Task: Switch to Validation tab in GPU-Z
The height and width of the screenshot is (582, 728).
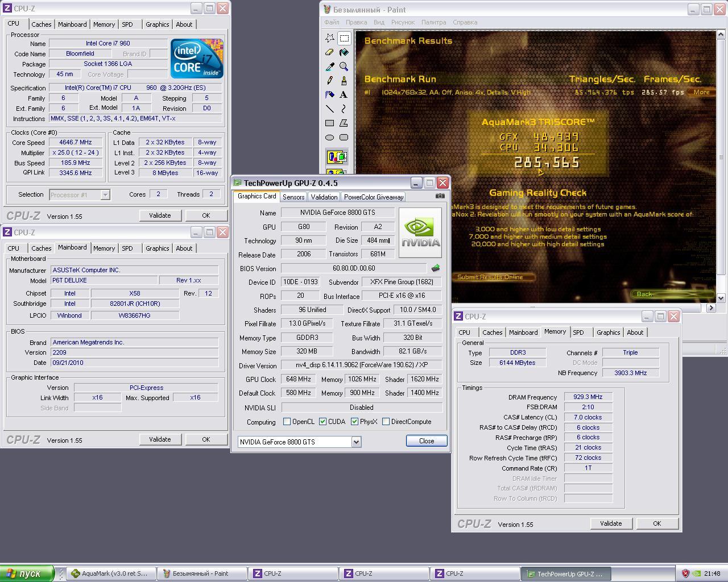Action: coord(324,197)
